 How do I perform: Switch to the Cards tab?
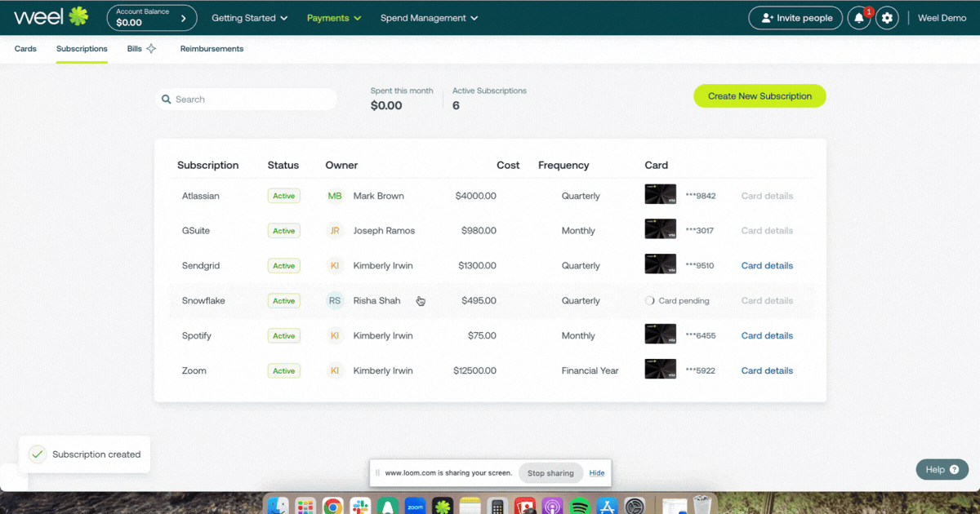24,48
